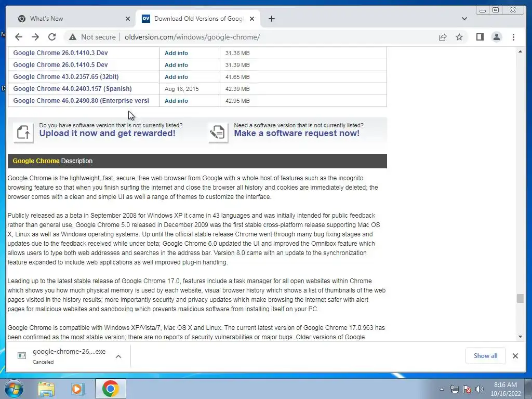The height and width of the screenshot is (399, 532).
Task: Open Action Center flag icon
Action: pyautogui.click(x=467, y=389)
